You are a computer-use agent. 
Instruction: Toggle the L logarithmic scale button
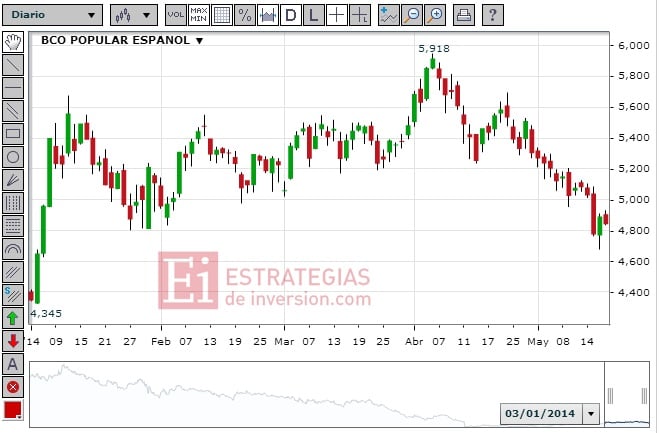point(314,15)
